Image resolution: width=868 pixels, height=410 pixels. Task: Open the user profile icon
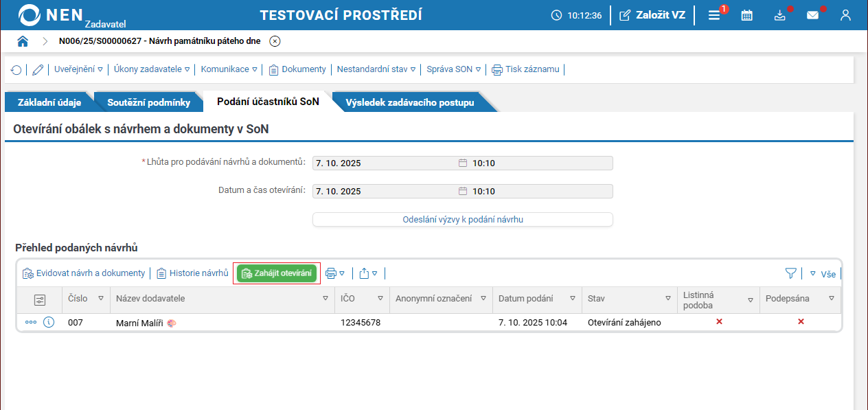(x=845, y=15)
